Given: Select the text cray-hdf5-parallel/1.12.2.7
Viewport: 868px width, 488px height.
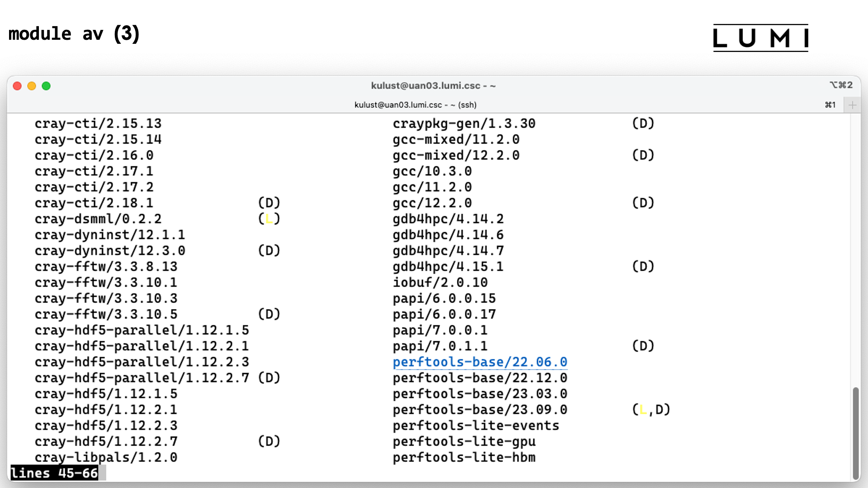Looking at the screenshot, I should [142, 378].
